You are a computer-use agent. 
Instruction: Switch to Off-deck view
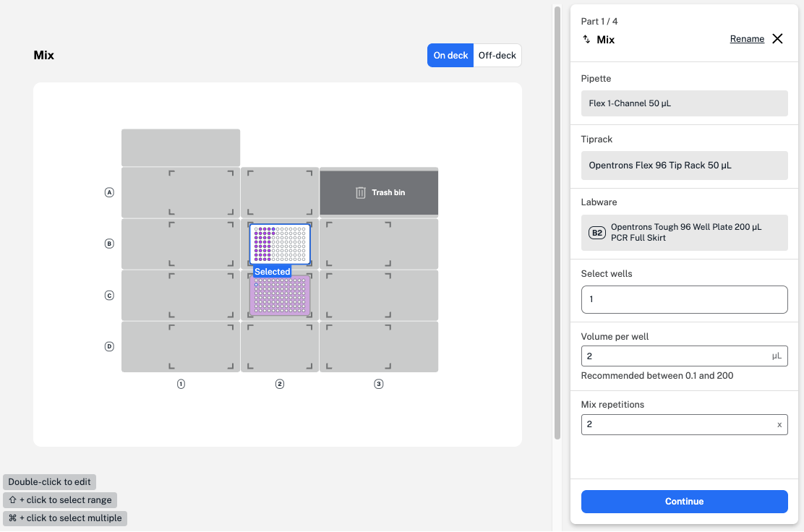coord(497,56)
